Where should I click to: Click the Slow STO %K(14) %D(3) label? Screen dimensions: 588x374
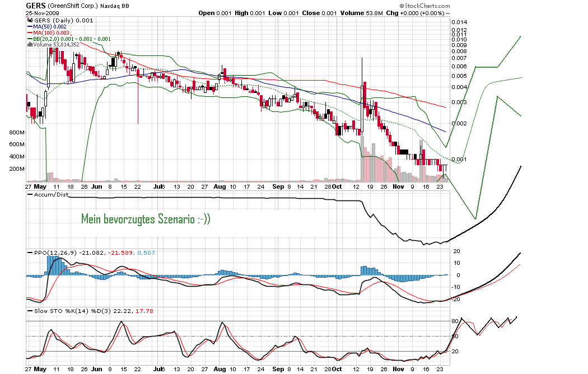[x=72, y=311]
